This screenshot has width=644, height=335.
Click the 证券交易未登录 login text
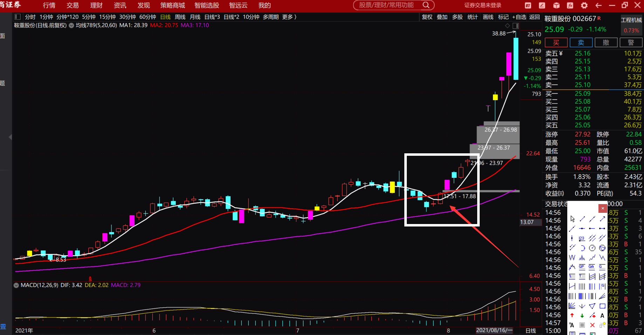click(x=483, y=5)
